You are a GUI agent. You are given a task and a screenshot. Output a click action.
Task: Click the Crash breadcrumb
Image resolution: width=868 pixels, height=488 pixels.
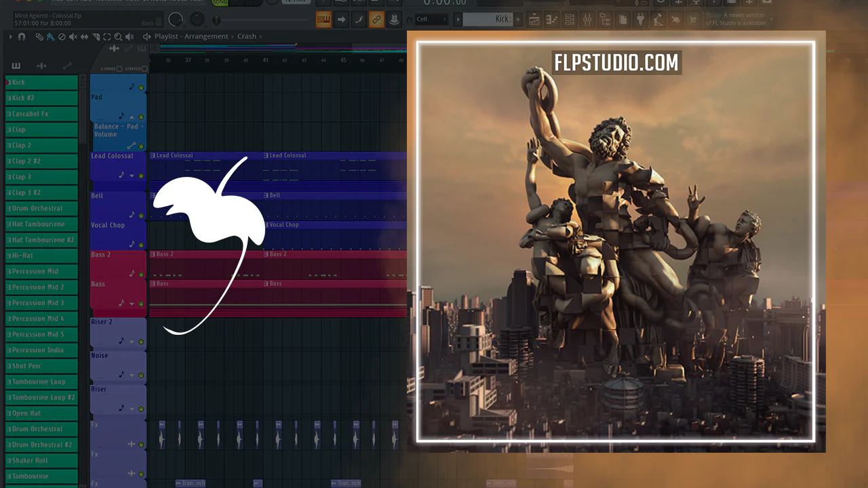(x=247, y=37)
